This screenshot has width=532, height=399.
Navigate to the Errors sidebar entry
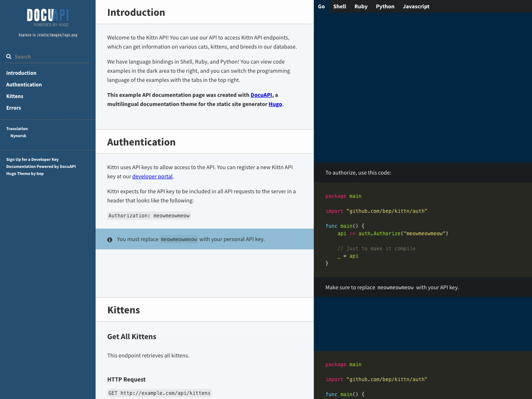coord(14,108)
